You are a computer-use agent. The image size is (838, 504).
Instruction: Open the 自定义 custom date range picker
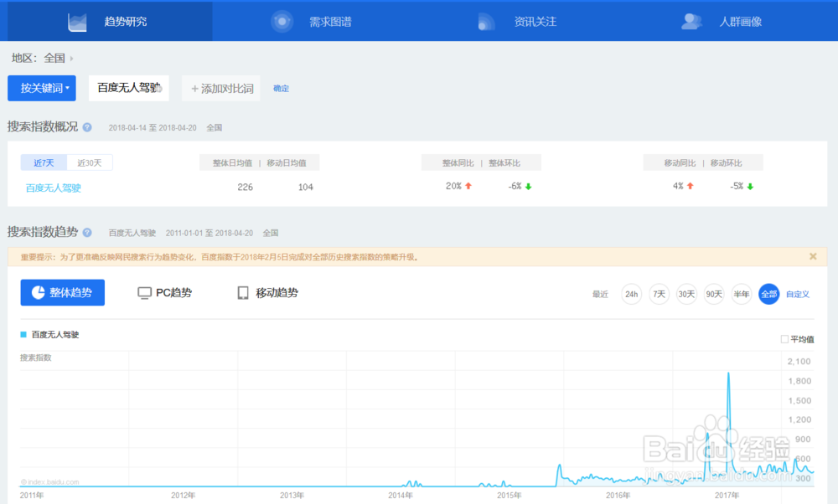(797, 294)
